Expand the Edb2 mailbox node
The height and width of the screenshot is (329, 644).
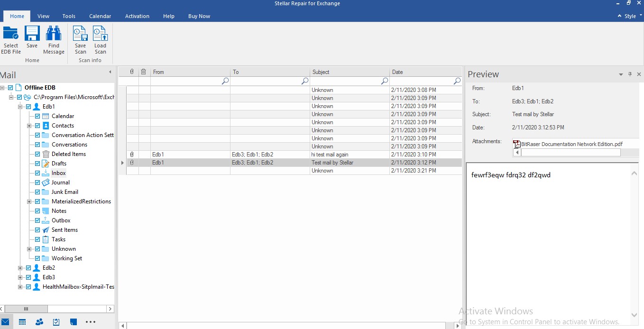point(20,268)
